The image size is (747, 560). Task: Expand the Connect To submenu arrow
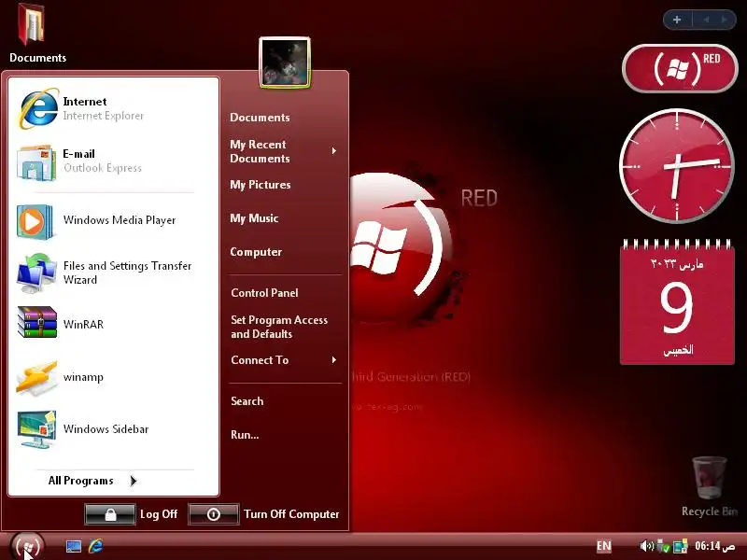pos(334,360)
